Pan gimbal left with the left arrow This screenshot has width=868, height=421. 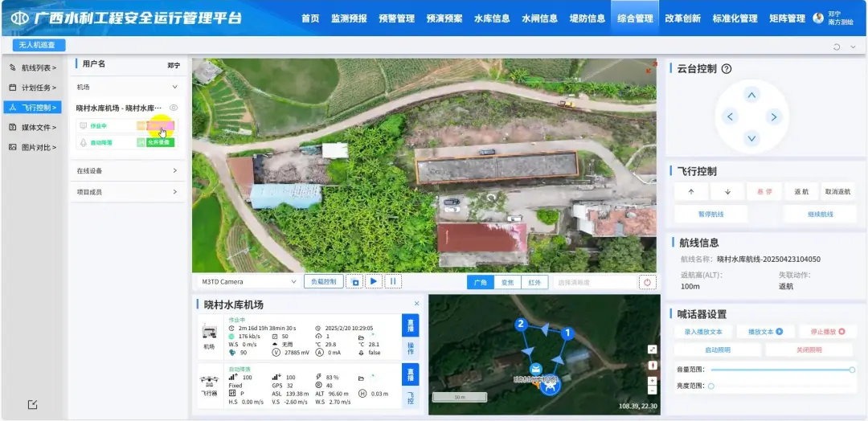tap(730, 117)
